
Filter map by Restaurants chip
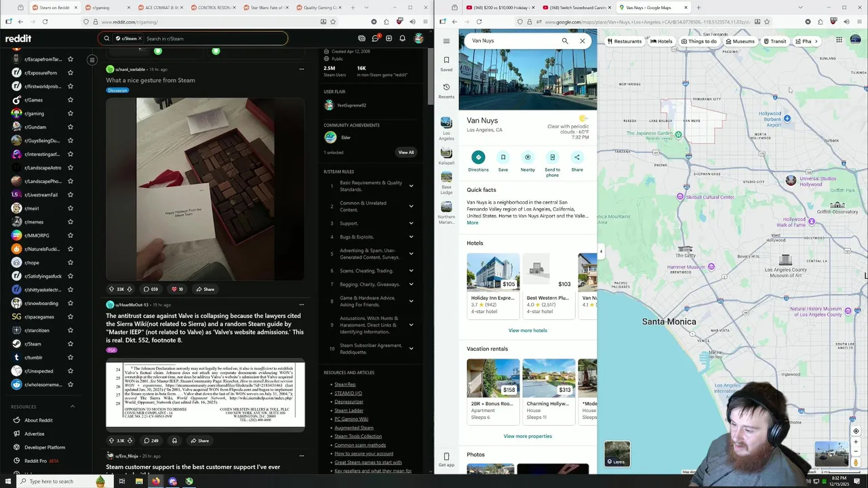624,41
